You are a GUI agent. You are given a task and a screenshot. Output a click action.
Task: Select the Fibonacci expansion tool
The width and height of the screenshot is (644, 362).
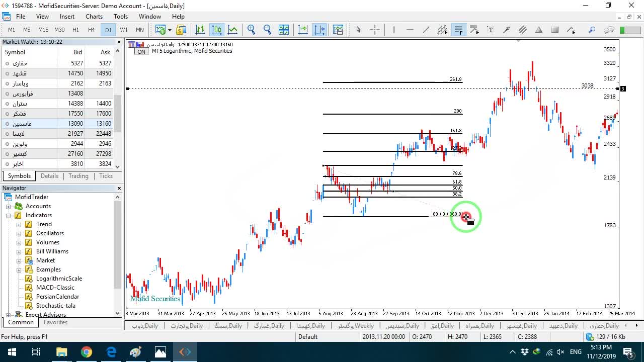coord(474,30)
